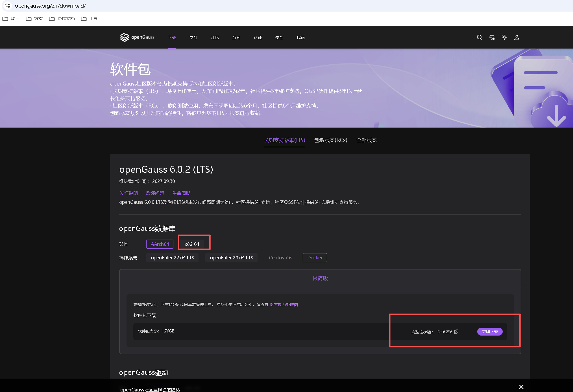The height and width of the screenshot is (392, 573).
Task: Toggle the light/dark theme sun icon
Action: 504,37
